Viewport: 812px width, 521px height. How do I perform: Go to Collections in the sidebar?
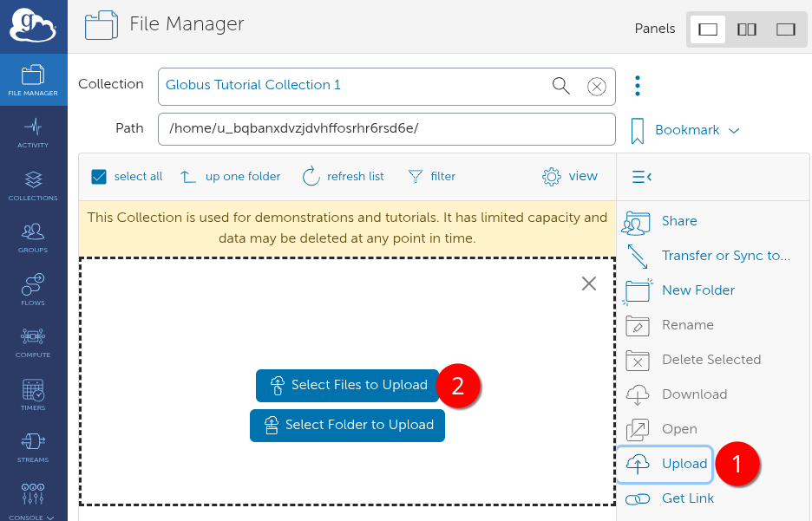click(x=33, y=186)
